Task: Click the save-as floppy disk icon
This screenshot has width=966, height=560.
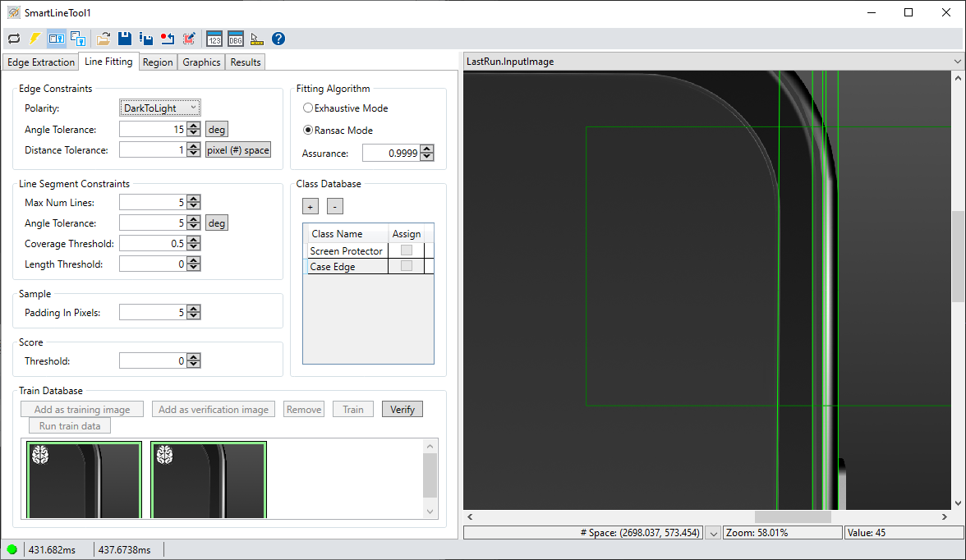Action: pos(145,39)
